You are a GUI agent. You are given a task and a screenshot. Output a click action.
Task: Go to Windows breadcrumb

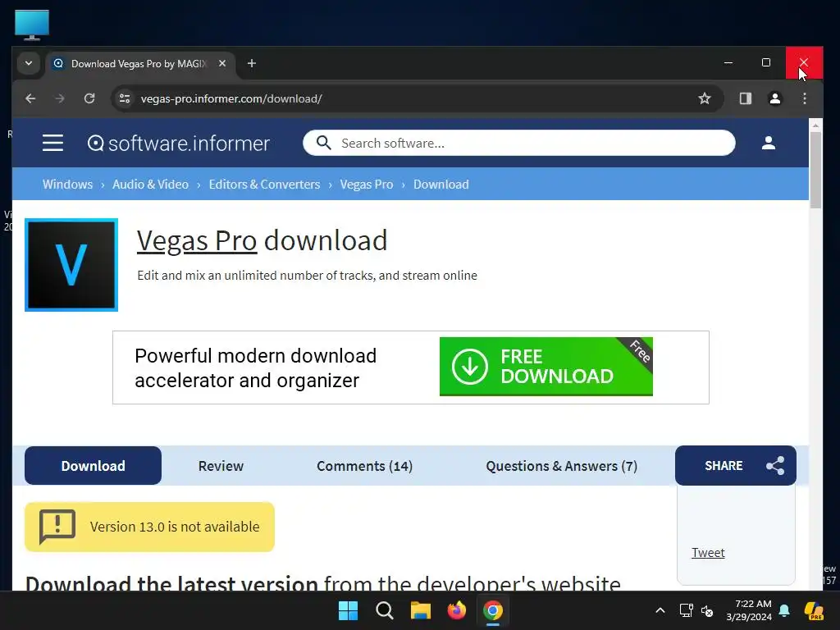point(67,185)
